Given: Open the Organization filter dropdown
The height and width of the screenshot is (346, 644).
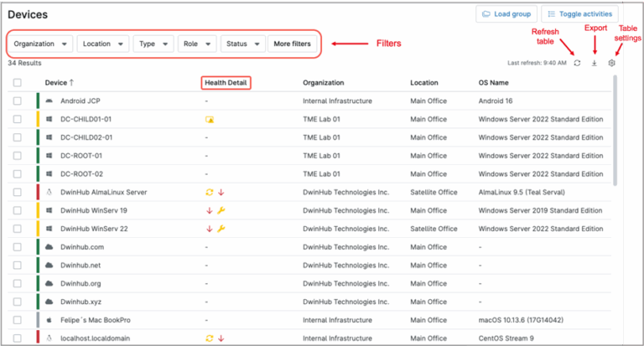Looking at the screenshot, I should (40, 44).
